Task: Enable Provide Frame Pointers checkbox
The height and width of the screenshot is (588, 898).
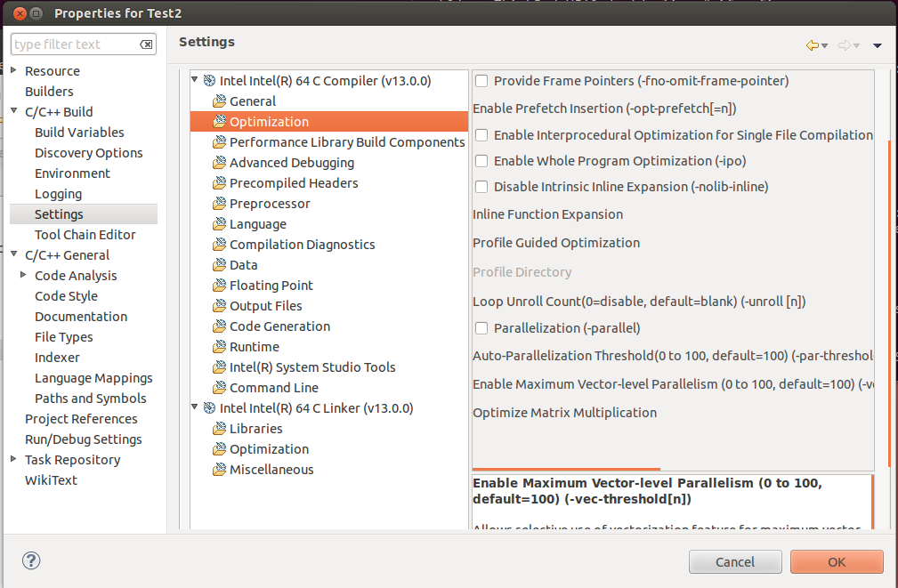Action: tap(481, 81)
